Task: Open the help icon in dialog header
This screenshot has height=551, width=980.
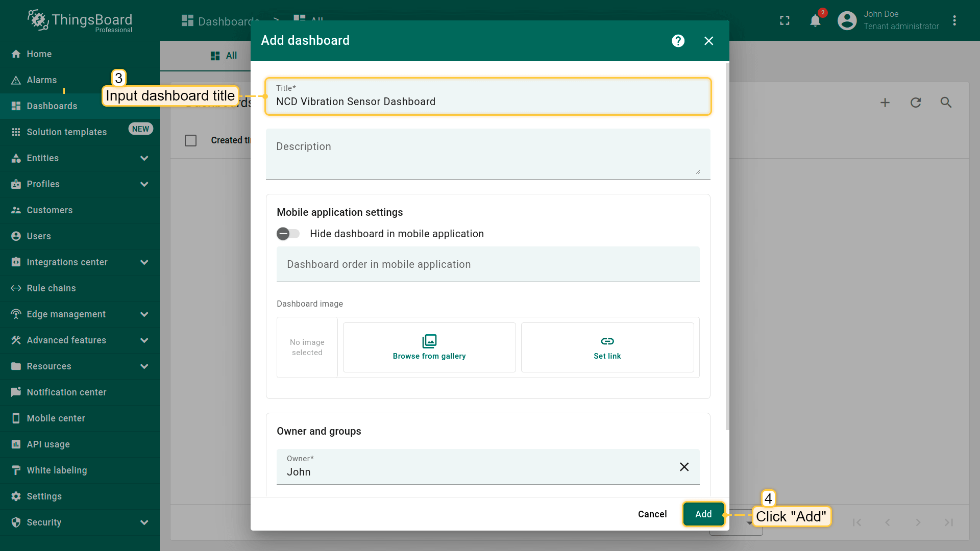Action: [x=678, y=41]
